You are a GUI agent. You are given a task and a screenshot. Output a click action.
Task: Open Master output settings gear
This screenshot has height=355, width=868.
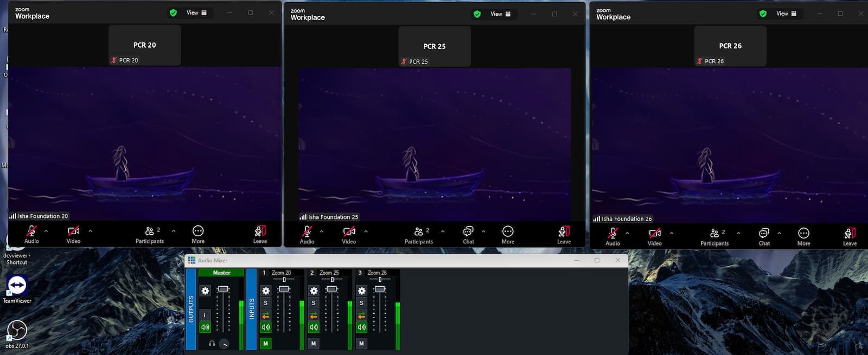tap(205, 291)
